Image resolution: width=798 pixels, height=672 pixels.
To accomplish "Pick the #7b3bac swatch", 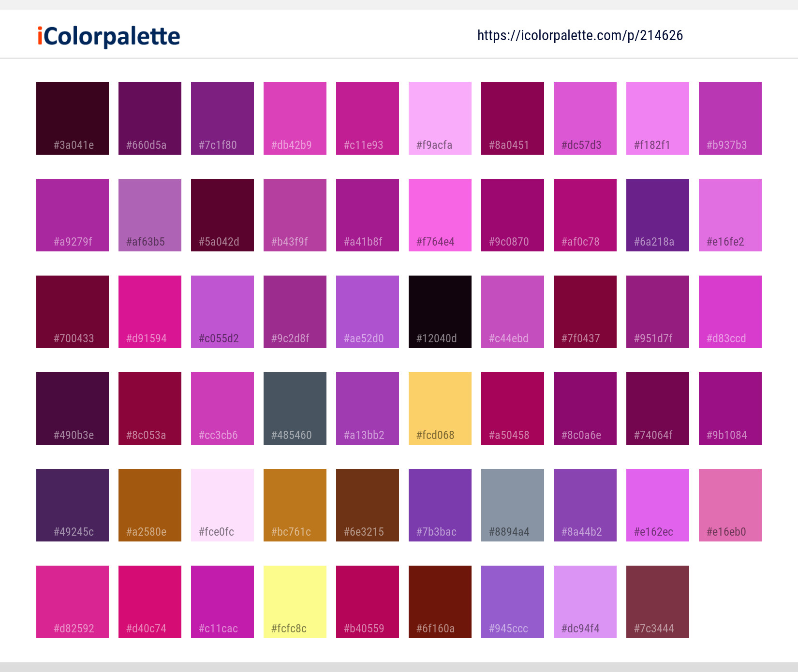I will click(x=440, y=505).
